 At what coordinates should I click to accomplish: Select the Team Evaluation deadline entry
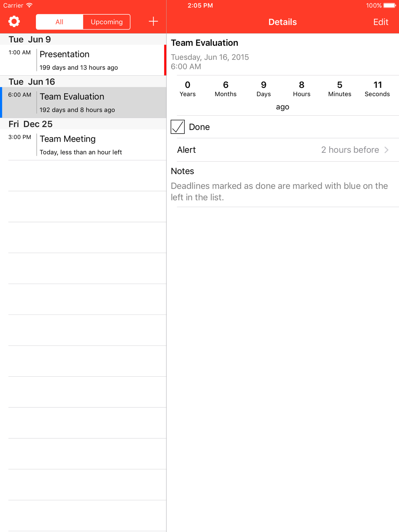click(83, 103)
